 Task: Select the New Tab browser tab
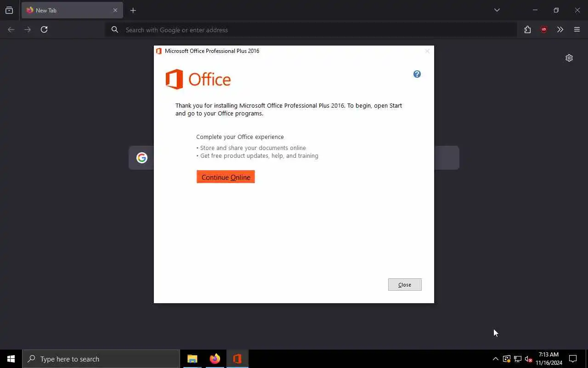point(72,10)
